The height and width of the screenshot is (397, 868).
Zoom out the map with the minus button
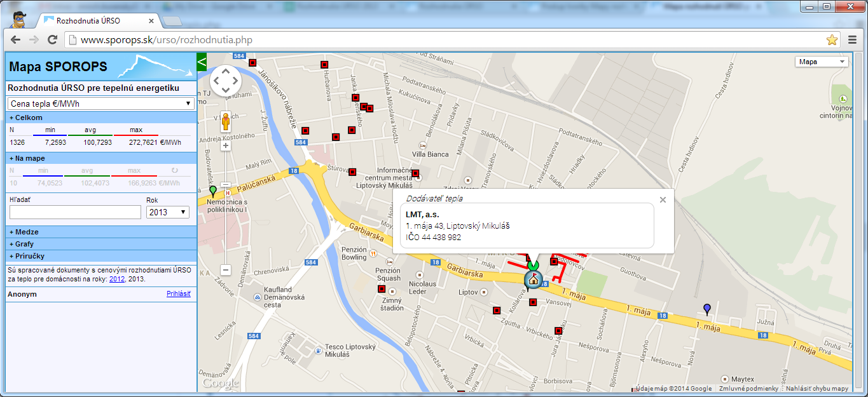(225, 270)
